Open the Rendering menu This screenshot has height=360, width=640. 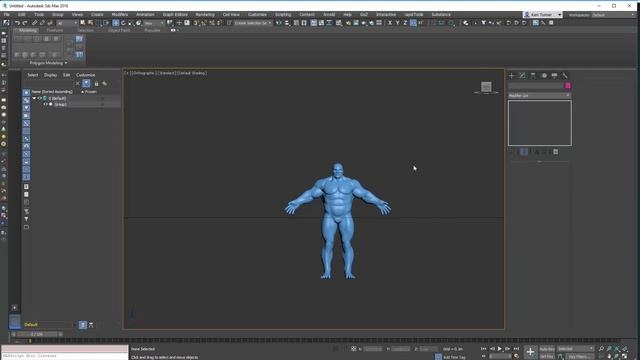point(205,14)
